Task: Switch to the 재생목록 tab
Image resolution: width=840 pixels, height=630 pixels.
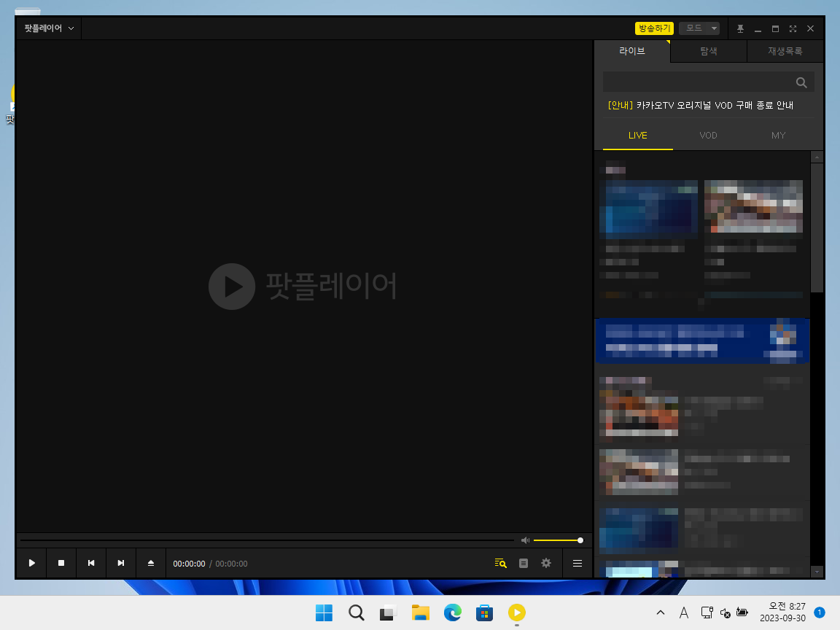Action: tap(785, 52)
